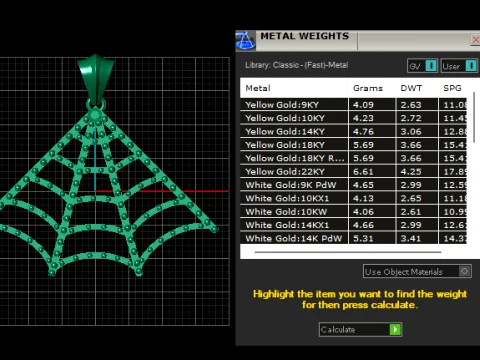Click the 4.25 DWT value
The height and width of the screenshot is (360, 480).
pos(411,172)
